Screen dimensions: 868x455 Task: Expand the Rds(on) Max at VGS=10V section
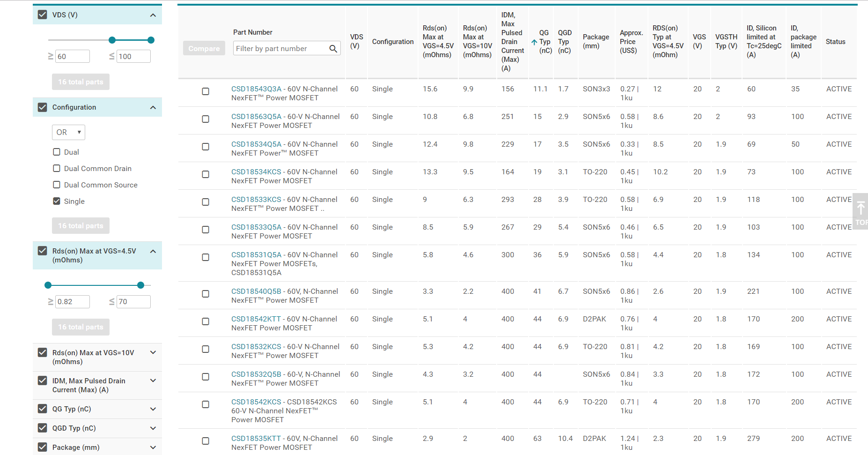[x=153, y=352]
